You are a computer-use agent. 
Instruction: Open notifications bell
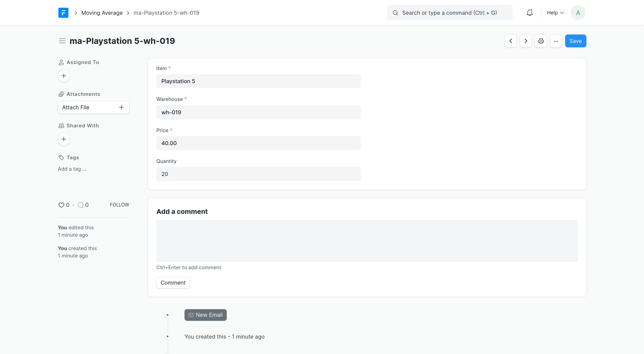point(530,13)
